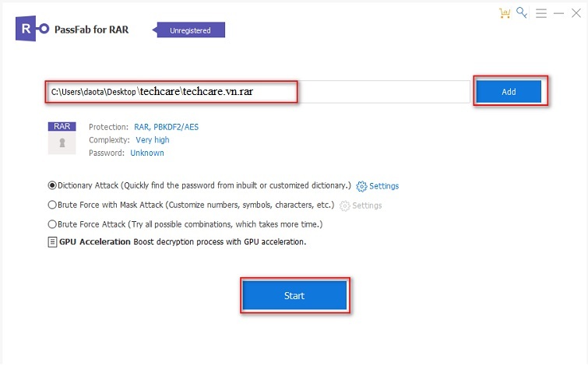Click the Dictionary Attack settings gear icon
This screenshot has width=588, height=366.
tap(361, 186)
